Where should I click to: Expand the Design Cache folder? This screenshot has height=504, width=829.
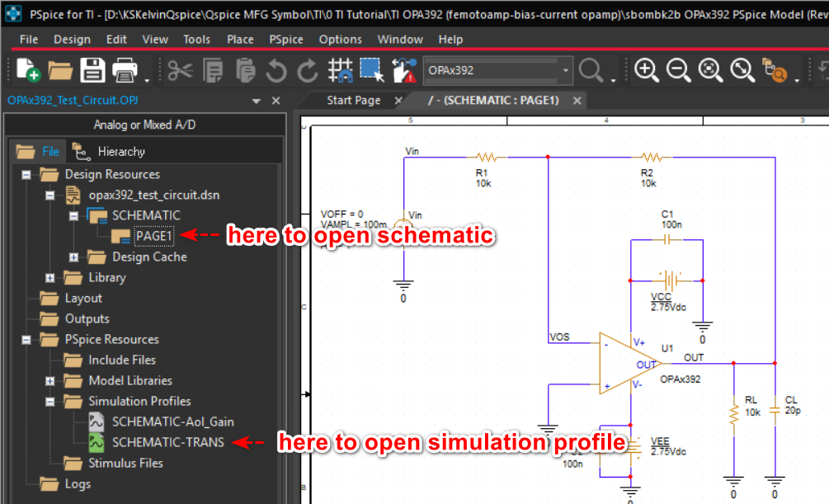[73, 257]
